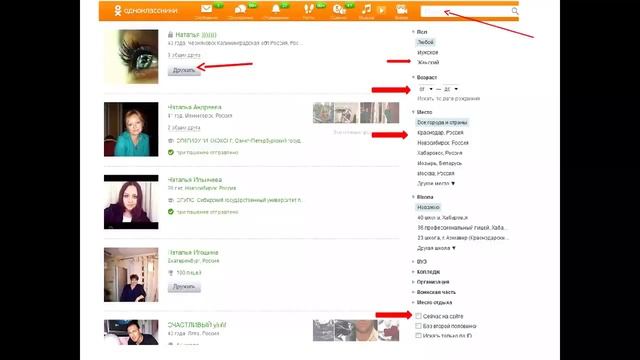Click Наталья Ильичева's profile photo

point(131,202)
